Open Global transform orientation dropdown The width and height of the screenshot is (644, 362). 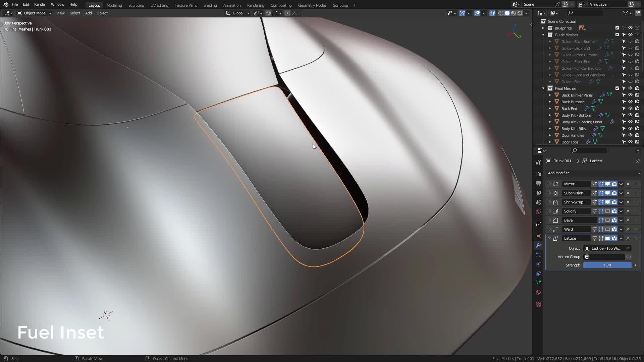tap(238, 13)
